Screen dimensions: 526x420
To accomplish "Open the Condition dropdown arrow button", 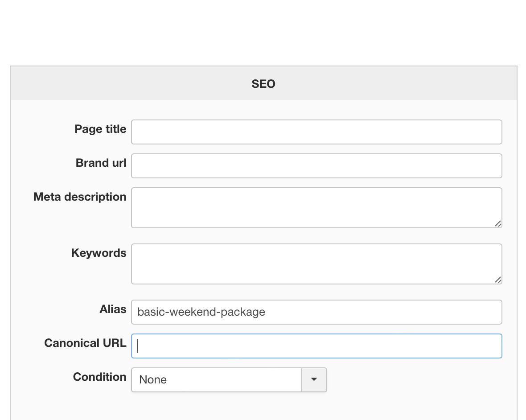I will click(x=314, y=380).
